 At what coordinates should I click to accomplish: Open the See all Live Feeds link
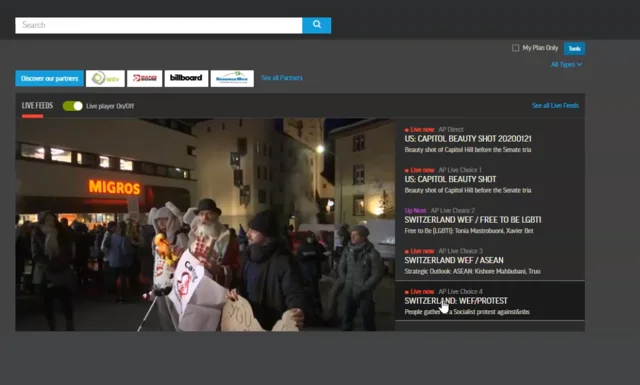pos(555,106)
